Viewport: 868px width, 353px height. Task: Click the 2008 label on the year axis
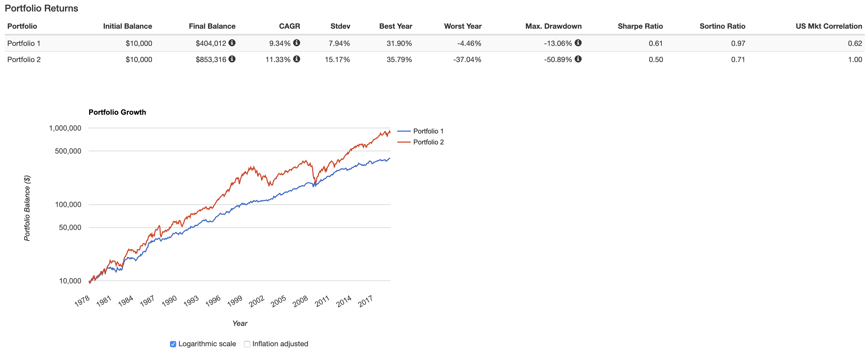point(300,301)
